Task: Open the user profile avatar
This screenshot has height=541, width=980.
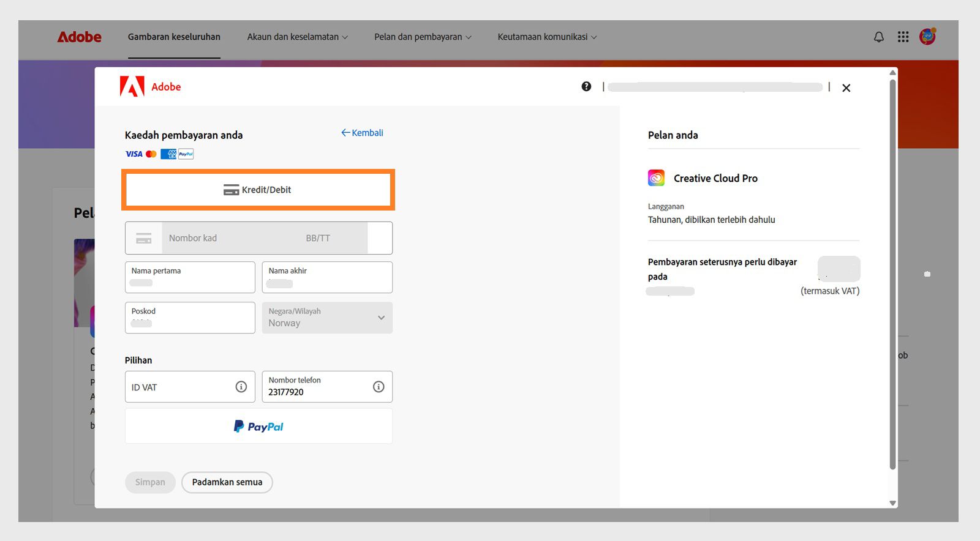Action: [927, 37]
